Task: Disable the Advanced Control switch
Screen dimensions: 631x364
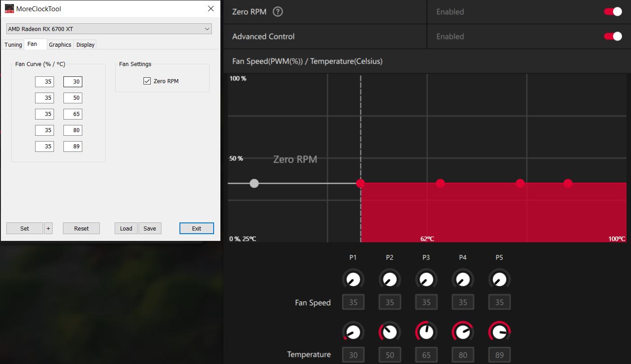Action: point(613,36)
